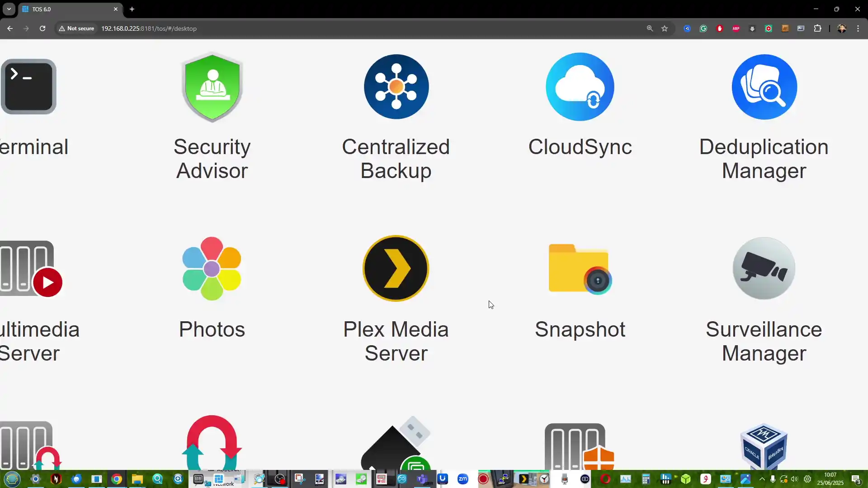Select the Snapshot label
The width and height of the screenshot is (868, 488).
580,329
